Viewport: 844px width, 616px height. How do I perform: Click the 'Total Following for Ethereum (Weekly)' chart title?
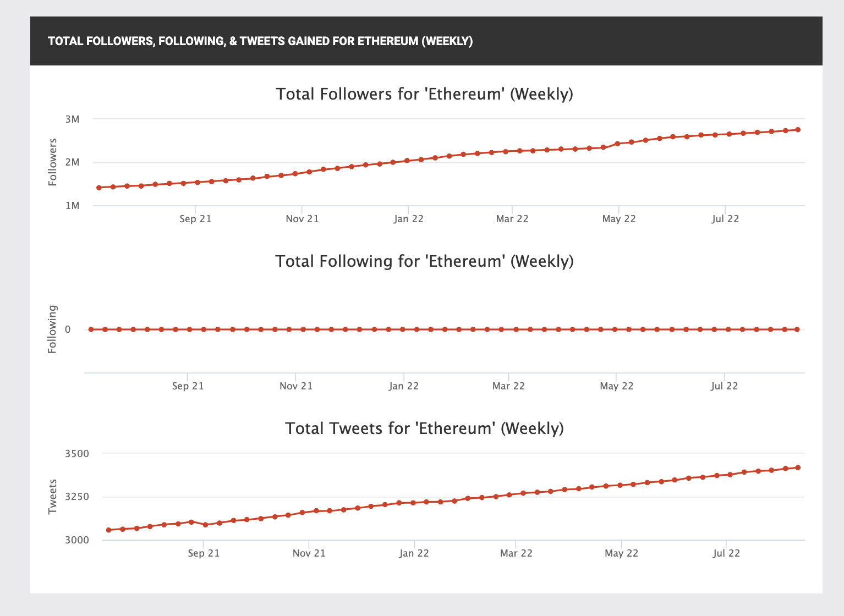[x=424, y=261]
